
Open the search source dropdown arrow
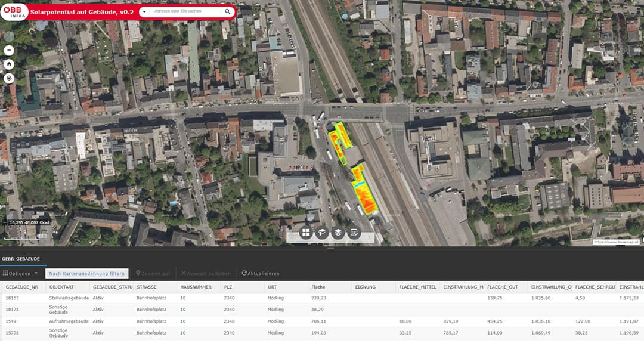pos(144,11)
